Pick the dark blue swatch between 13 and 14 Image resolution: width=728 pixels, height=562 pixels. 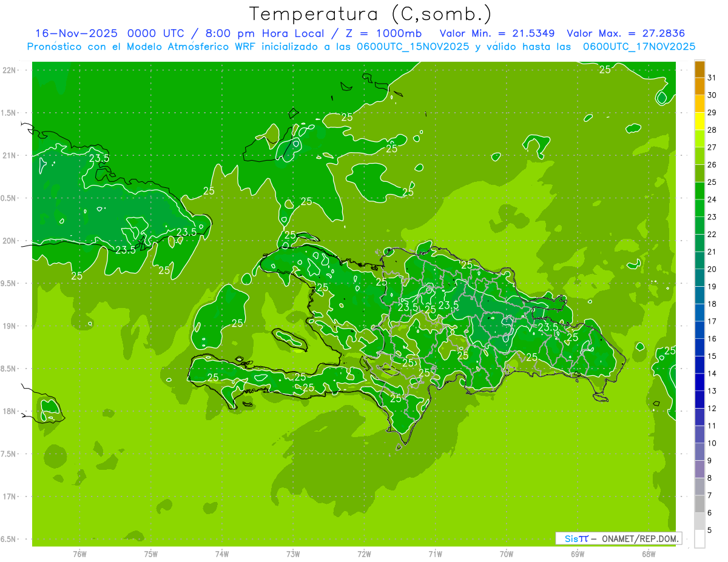pyautogui.click(x=699, y=383)
